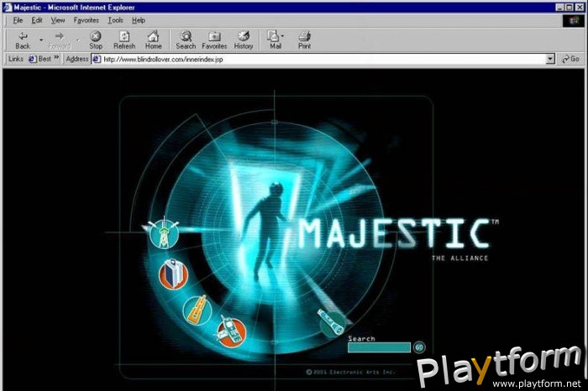Click the page icon in address bar

(x=97, y=59)
